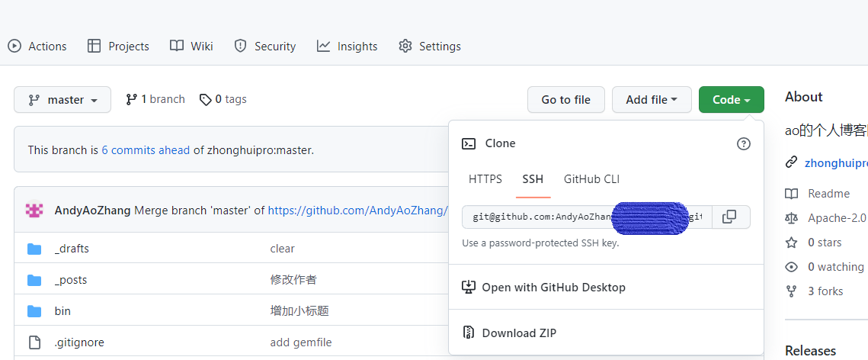Copy the clone URL to clipboard
868x360 pixels.
pos(731,217)
